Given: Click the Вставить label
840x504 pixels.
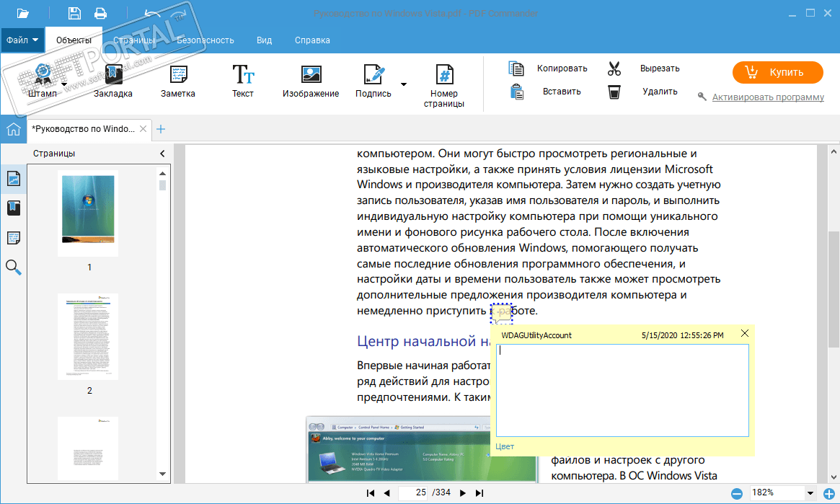Looking at the screenshot, I should (x=562, y=92).
